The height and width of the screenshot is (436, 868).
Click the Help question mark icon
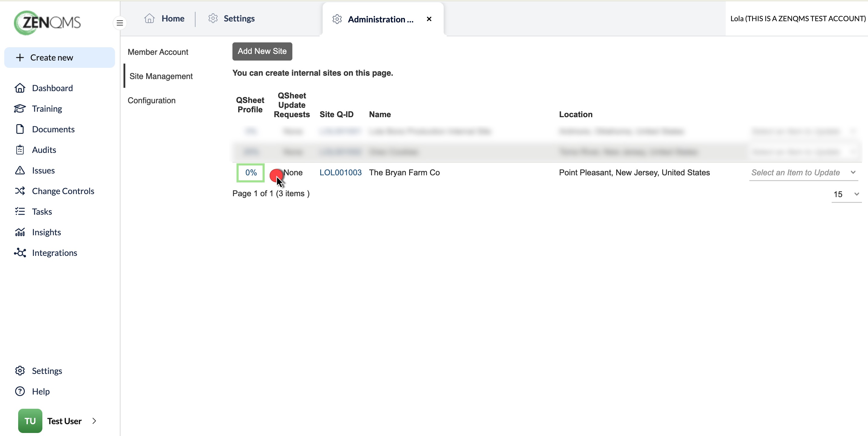pyautogui.click(x=20, y=391)
